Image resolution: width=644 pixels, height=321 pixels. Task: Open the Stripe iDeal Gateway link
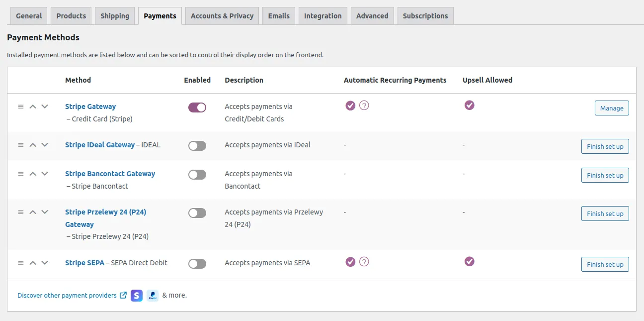pyautogui.click(x=100, y=145)
